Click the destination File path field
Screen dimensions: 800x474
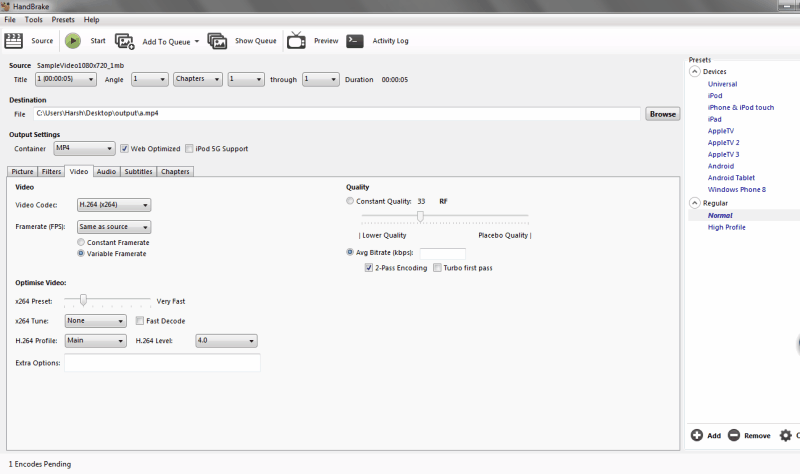tap(337, 114)
